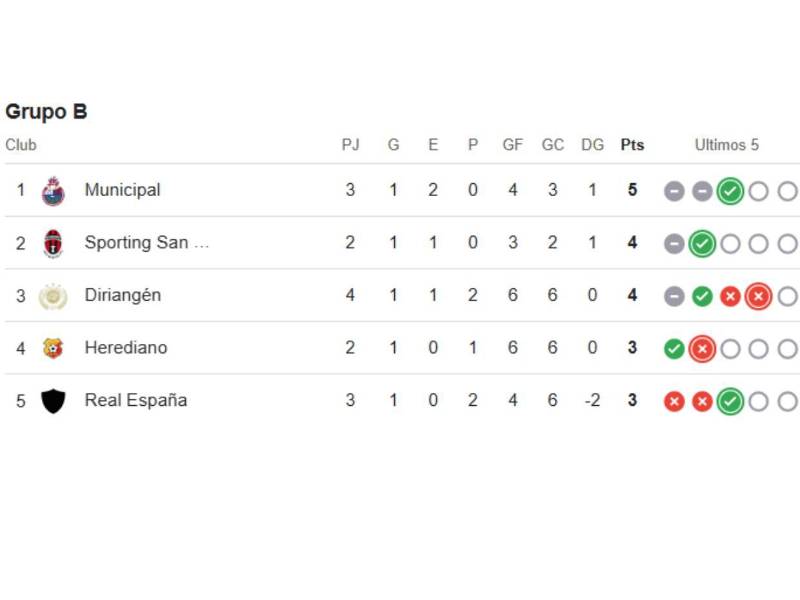
Task: Click Diriangén's gray draw dash icon
Action: [x=673, y=296]
